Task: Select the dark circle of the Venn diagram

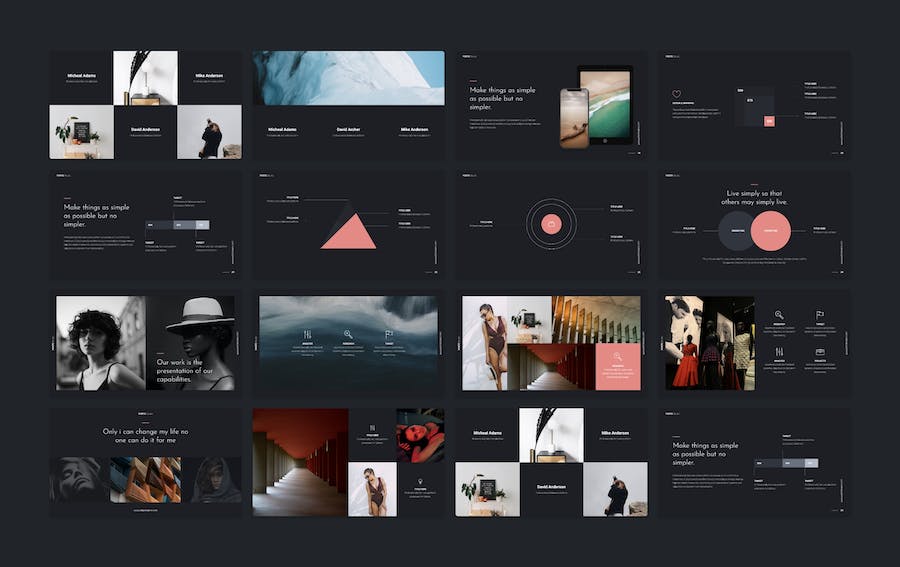Action: pyautogui.click(x=738, y=231)
